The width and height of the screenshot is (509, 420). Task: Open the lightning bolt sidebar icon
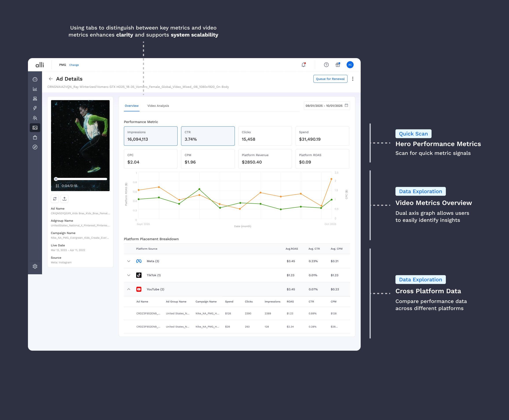(x=35, y=108)
